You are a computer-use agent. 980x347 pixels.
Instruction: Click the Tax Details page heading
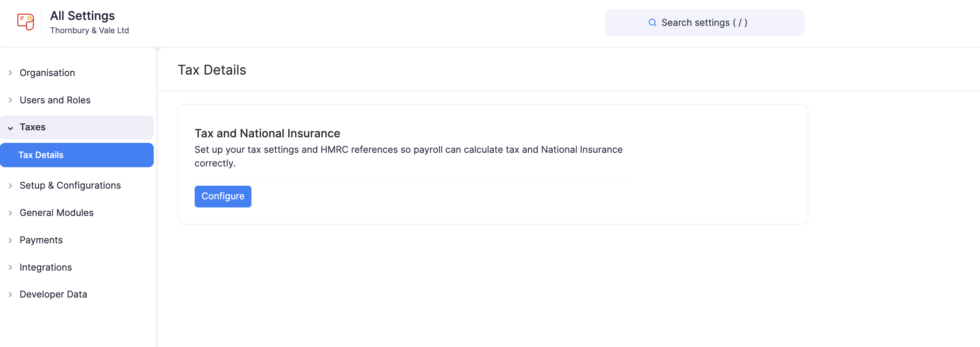(212, 70)
